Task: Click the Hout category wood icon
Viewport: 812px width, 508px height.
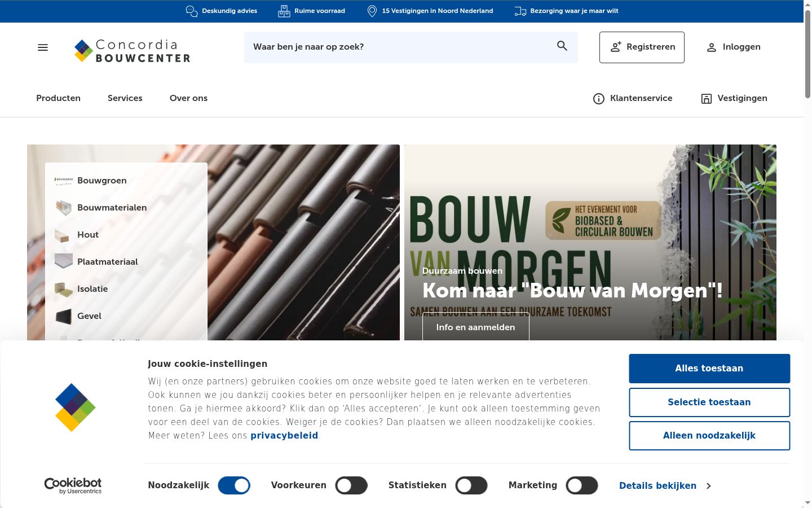Action: [62, 235]
